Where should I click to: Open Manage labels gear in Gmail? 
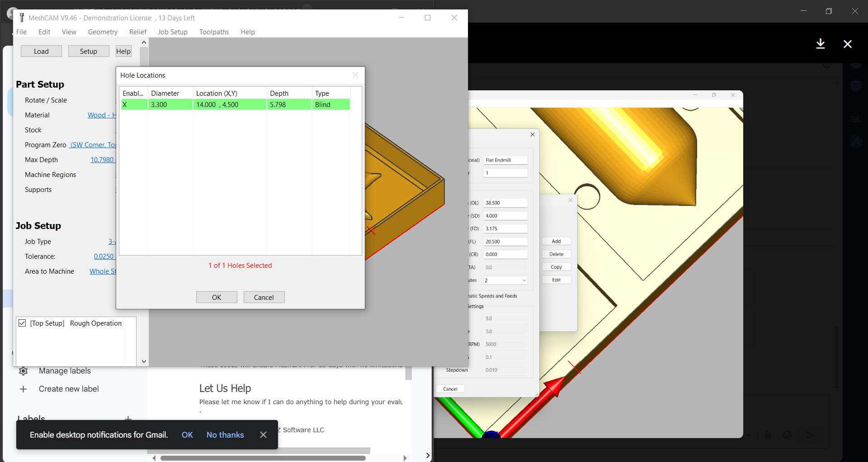pyautogui.click(x=23, y=371)
